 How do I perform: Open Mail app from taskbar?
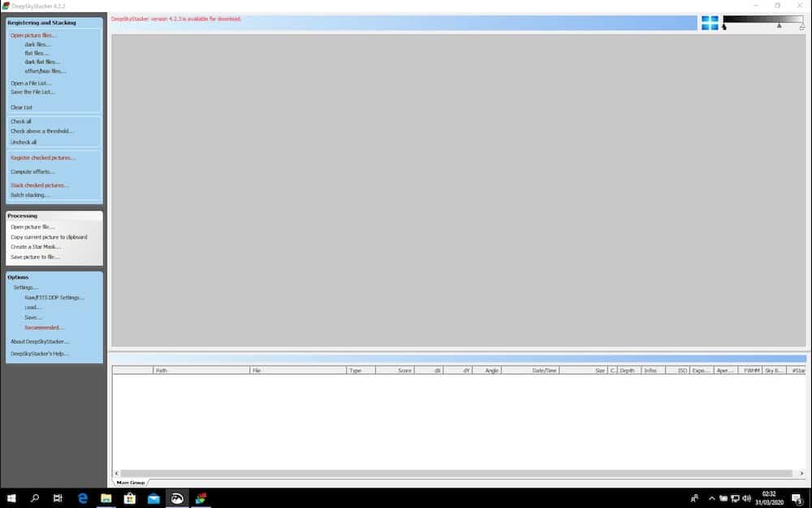coord(153,498)
